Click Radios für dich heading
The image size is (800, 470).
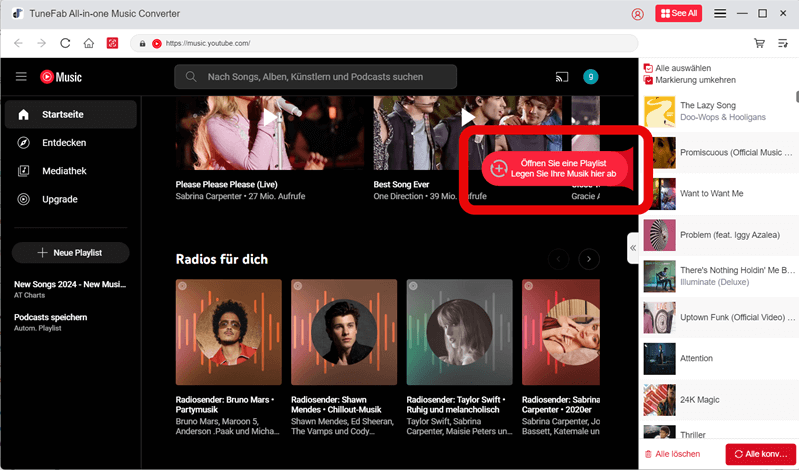tap(222, 259)
